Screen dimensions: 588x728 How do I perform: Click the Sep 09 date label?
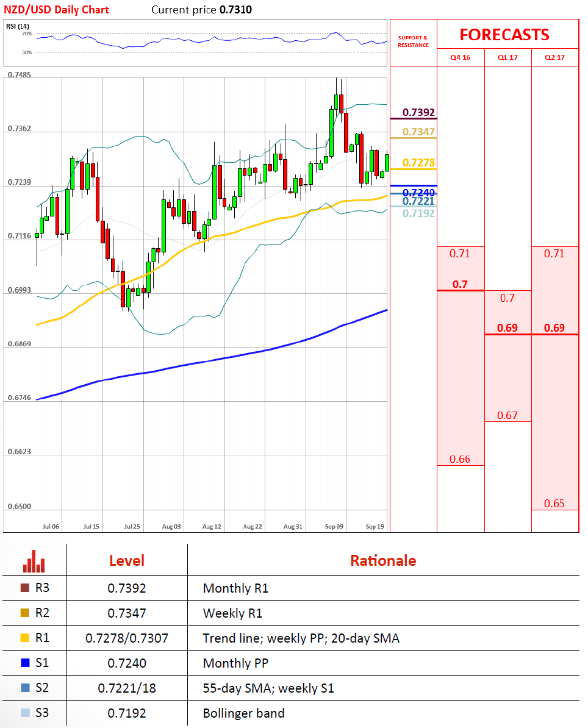[334, 527]
